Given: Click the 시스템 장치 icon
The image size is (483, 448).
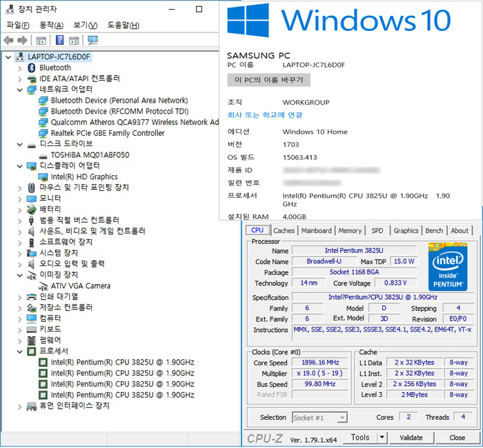Looking at the screenshot, I should 32,253.
